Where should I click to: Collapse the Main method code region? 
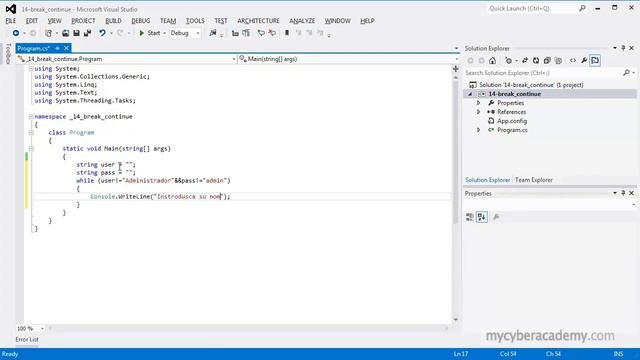tap(31, 149)
